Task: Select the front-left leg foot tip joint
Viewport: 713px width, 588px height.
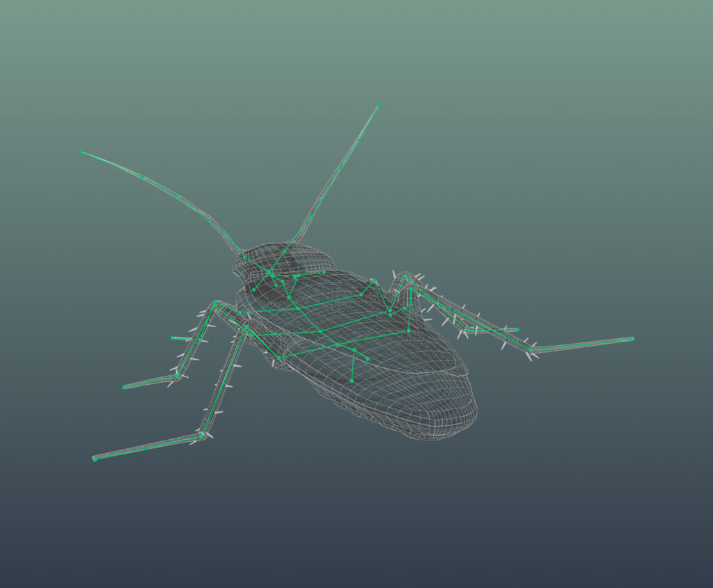Action: 95,459
